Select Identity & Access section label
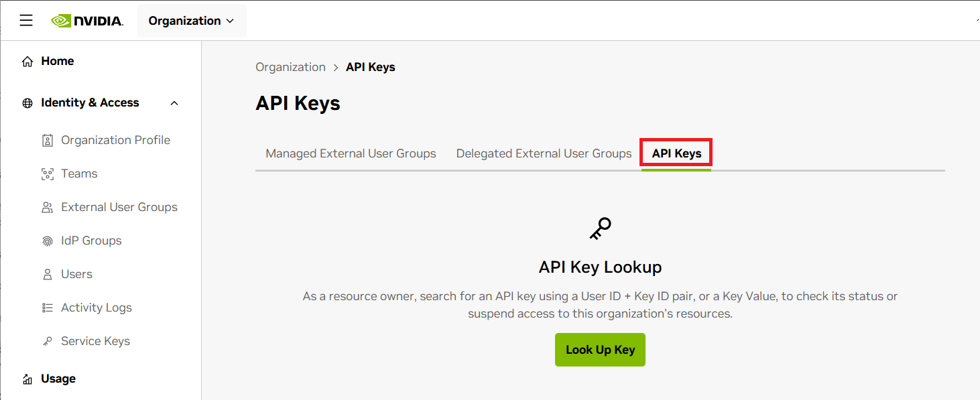The height and width of the screenshot is (400, 980). [90, 103]
